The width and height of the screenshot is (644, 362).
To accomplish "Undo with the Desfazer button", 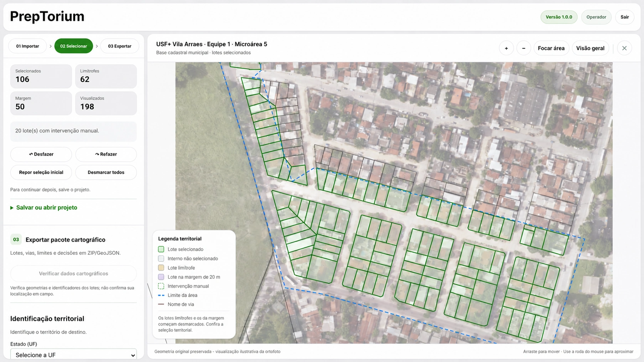I will 41,154.
